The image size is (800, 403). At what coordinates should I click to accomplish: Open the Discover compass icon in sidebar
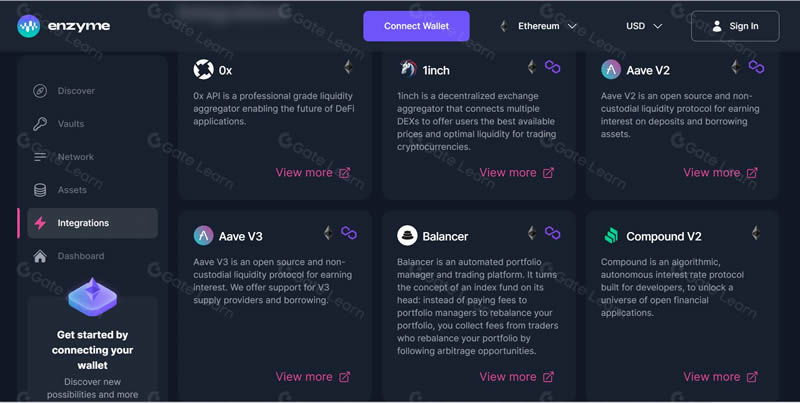(x=40, y=91)
